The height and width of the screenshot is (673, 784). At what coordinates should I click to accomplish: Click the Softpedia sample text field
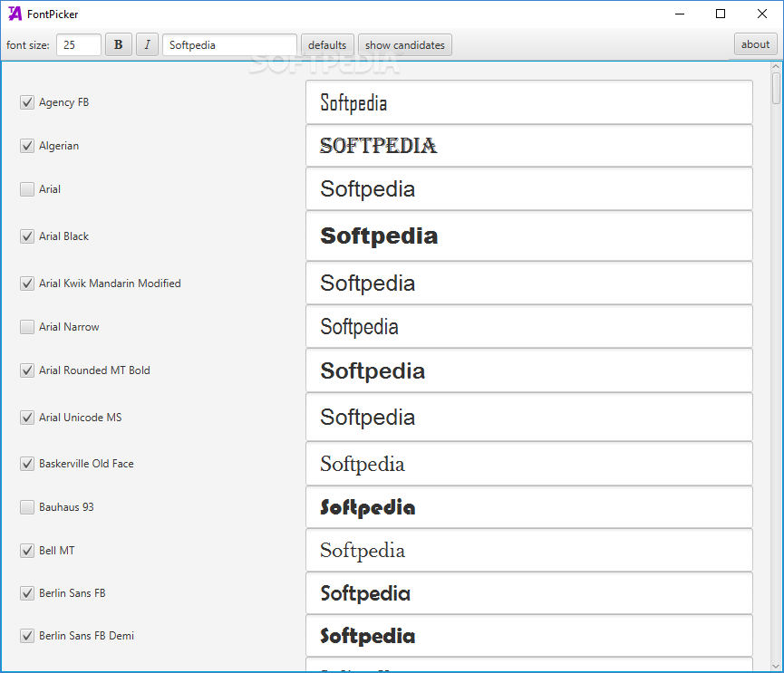[x=230, y=45]
